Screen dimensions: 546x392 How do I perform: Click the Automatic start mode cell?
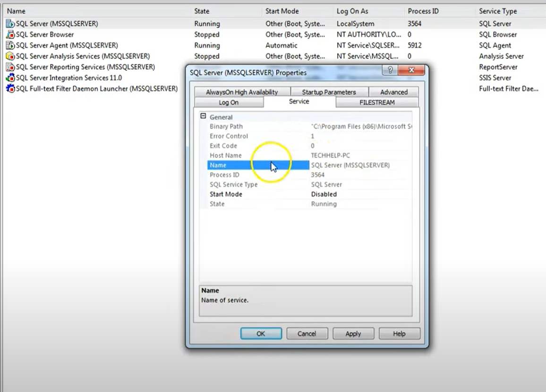(x=282, y=45)
